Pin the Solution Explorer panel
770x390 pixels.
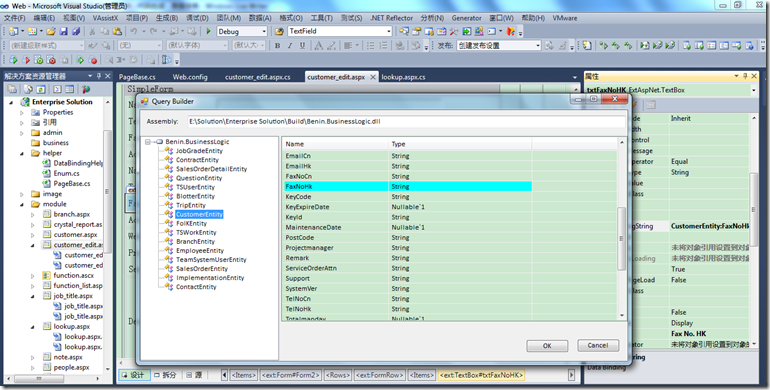[99, 76]
